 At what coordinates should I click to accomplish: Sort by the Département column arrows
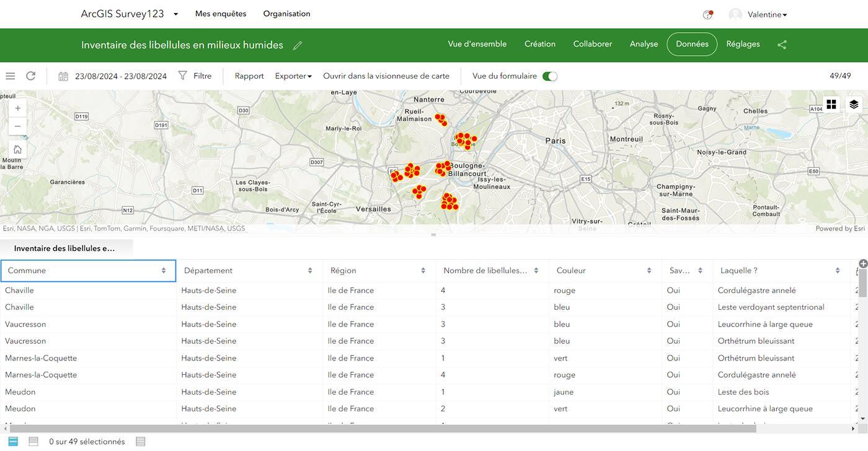pyautogui.click(x=310, y=271)
